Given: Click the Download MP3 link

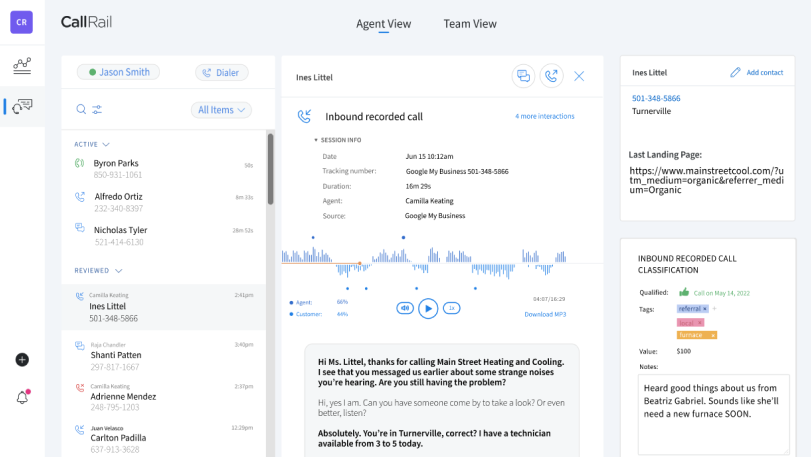Looking at the screenshot, I should pos(544,314).
